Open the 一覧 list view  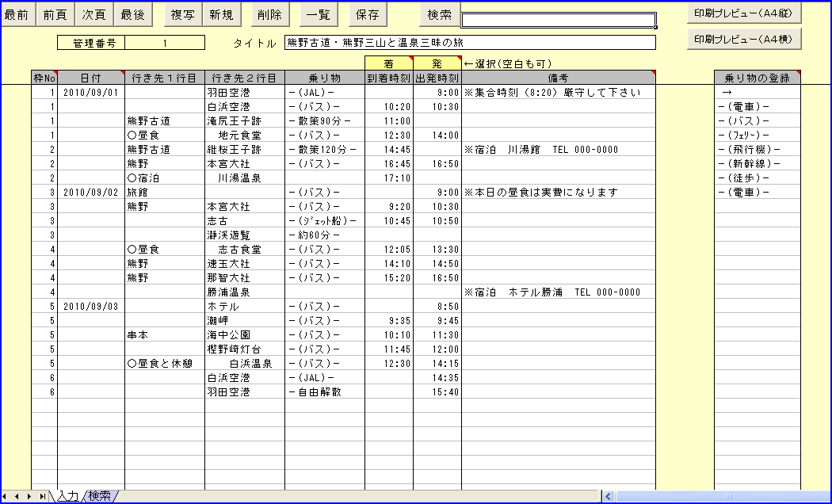tap(319, 14)
